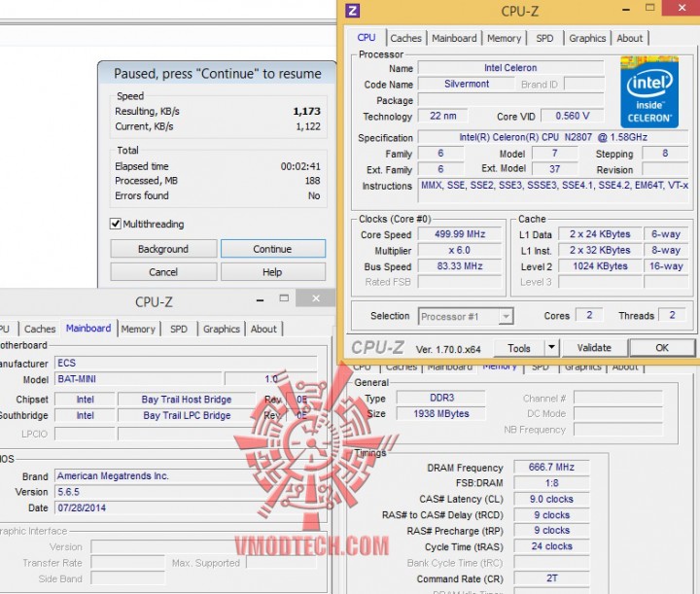This screenshot has height=594, width=700.
Task: Switch to the Caches tab in front CPU-Z
Action: click(x=405, y=38)
